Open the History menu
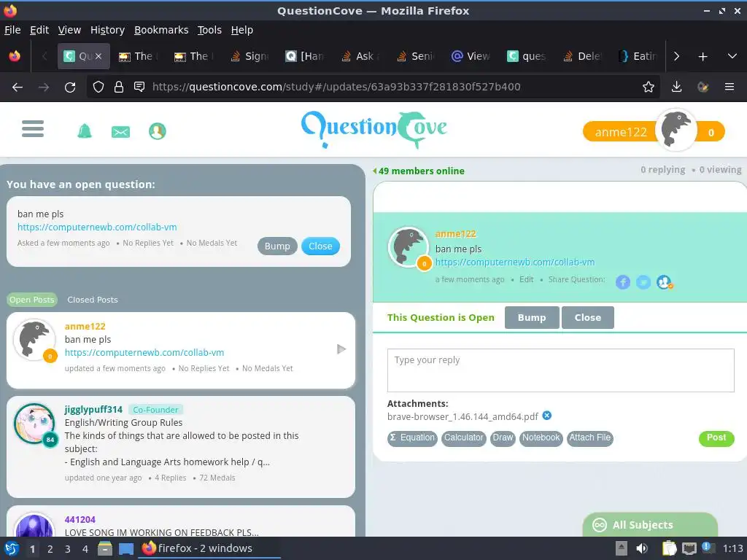Screen dimensions: 747x560 pyautogui.click(x=107, y=30)
